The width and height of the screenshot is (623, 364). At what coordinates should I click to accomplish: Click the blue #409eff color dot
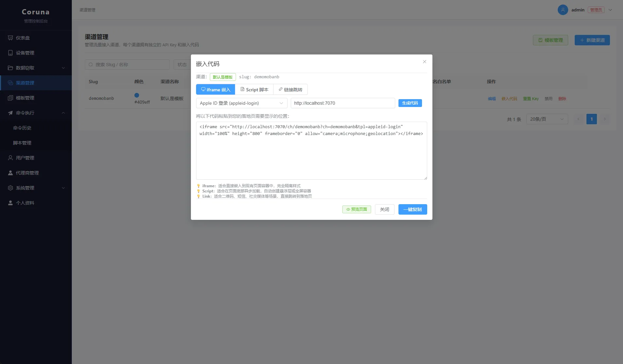click(x=137, y=95)
